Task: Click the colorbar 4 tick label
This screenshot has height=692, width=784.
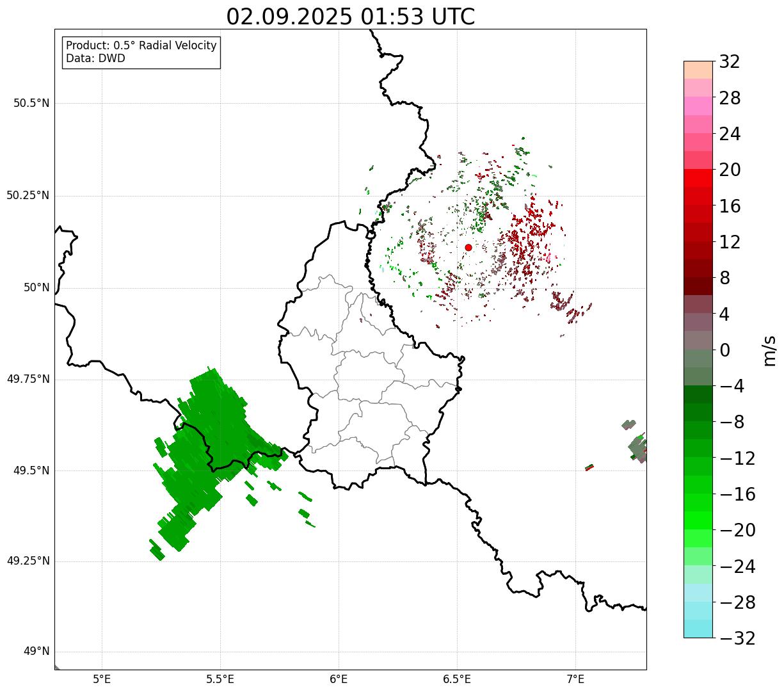Action: 724,314
